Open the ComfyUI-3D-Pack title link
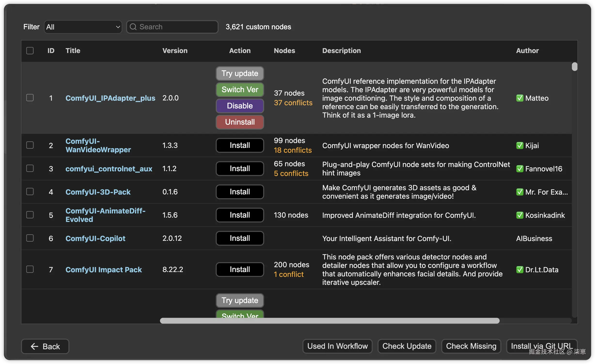Image resolution: width=595 pixels, height=364 pixels. 98,192
